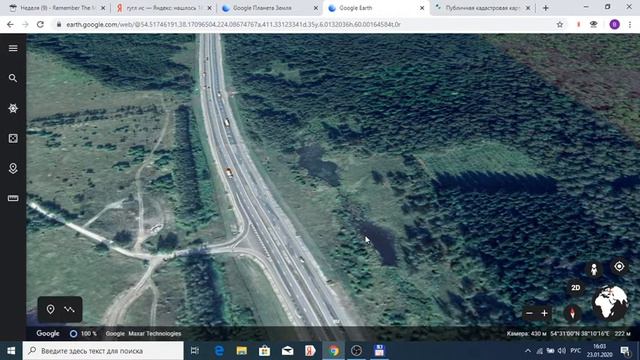Open a new browser tab
The width and height of the screenshot is (640, 360).
(546, 8)
